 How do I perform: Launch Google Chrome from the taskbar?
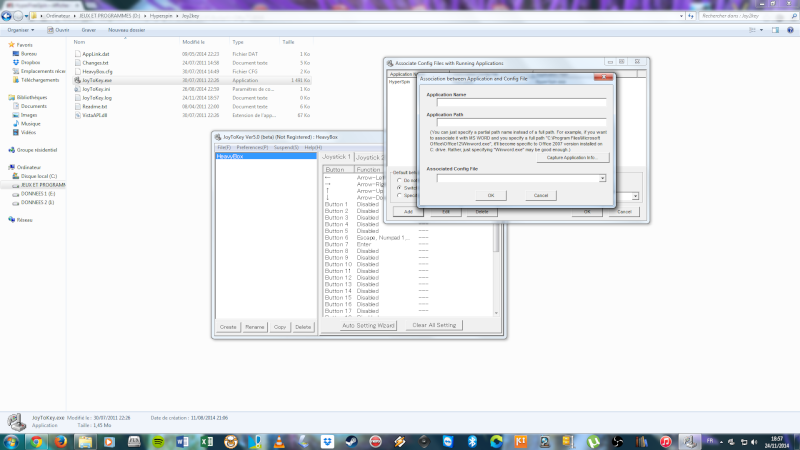point(36,442)
